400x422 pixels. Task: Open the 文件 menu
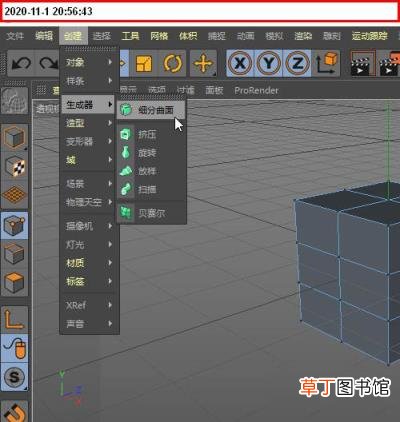(x=15, y=36)
